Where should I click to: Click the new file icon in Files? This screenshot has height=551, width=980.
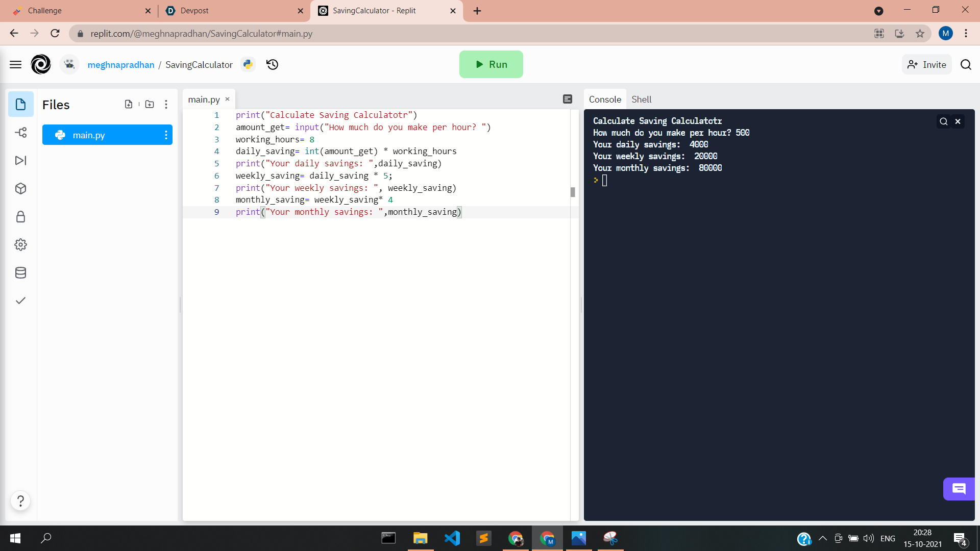click(129, 104)
